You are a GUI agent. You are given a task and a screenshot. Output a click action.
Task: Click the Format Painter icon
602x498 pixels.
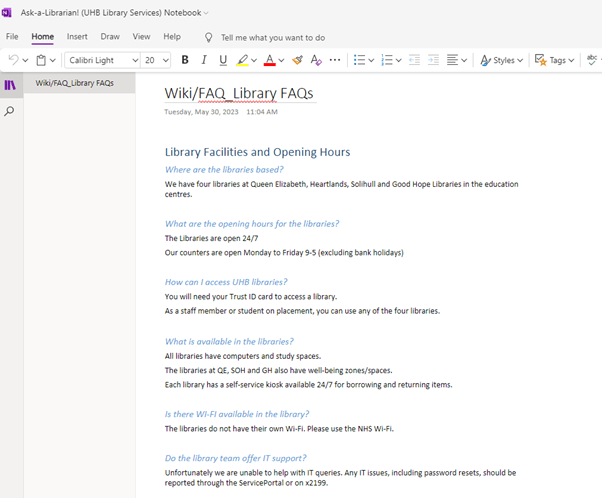coord(297,60)
